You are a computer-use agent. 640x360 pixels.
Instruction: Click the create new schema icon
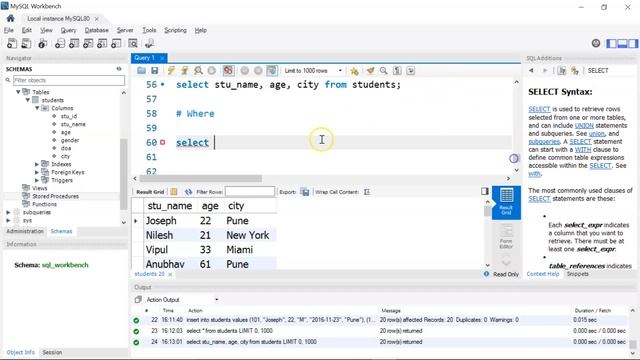[x=60, y=43]
